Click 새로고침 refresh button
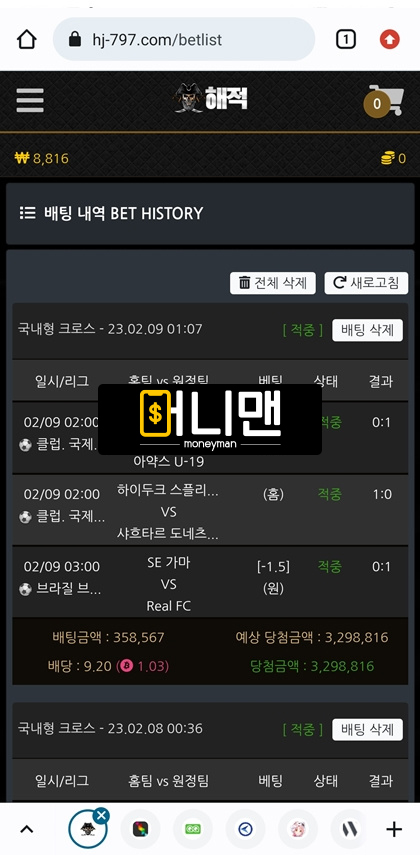Screen dimensions: 420x863 click(366, 283)
